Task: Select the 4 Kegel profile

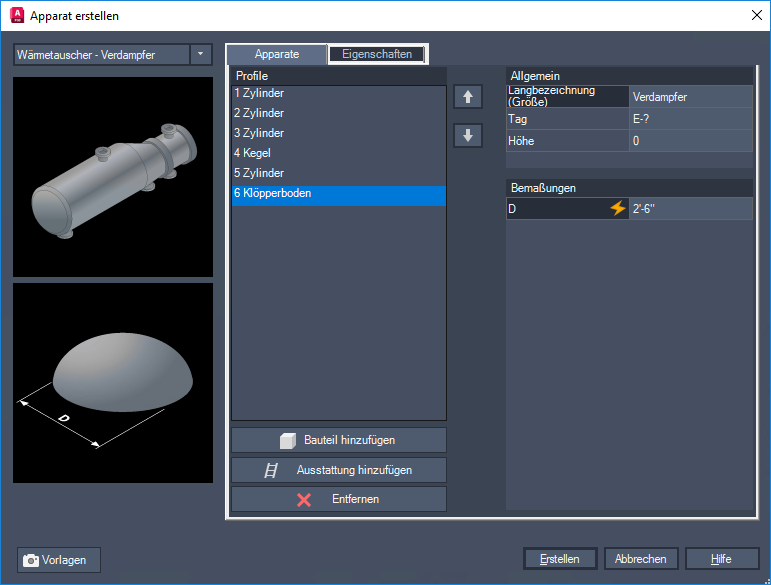Action: click(339, 153)
